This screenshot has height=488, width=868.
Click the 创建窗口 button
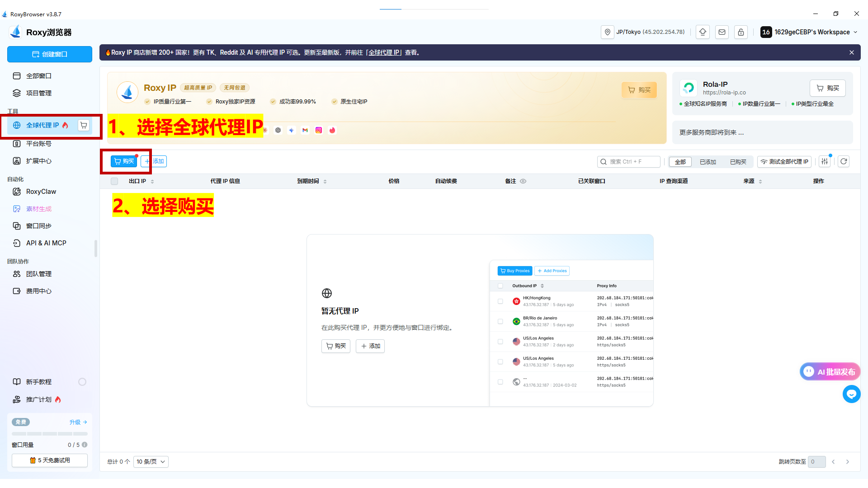50,54
